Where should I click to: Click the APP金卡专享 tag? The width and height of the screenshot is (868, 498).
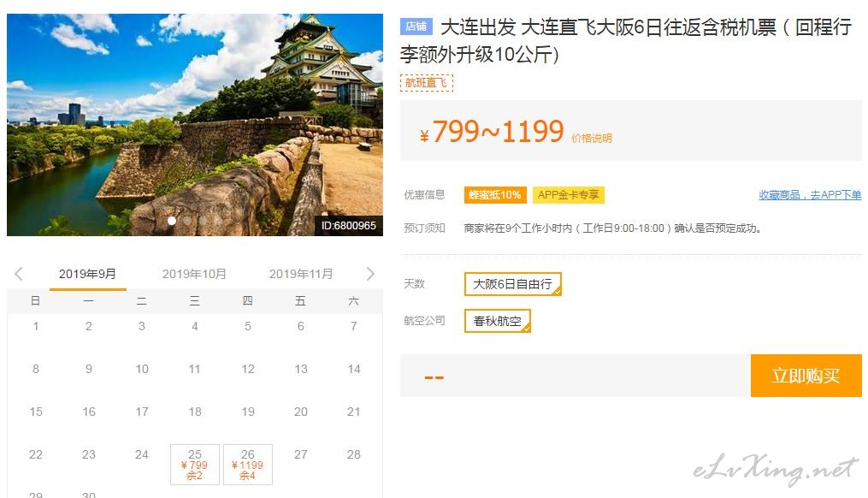[x=569, y=195]
